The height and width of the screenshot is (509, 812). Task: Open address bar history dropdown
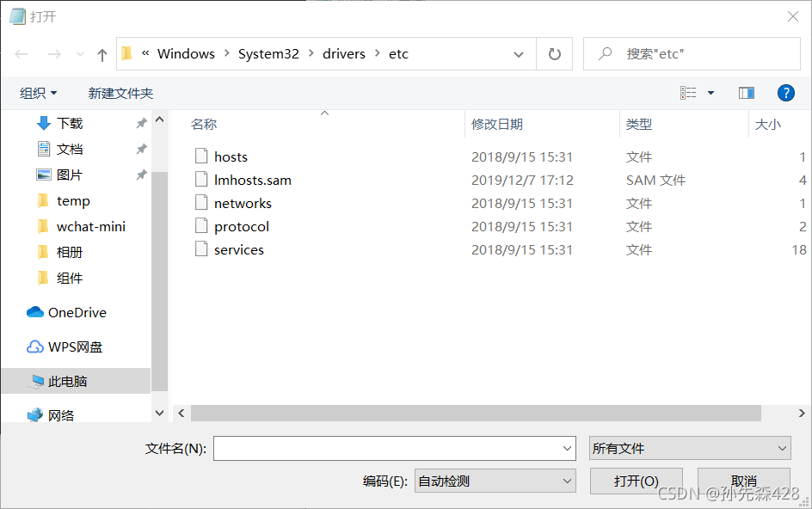(519, 54)
